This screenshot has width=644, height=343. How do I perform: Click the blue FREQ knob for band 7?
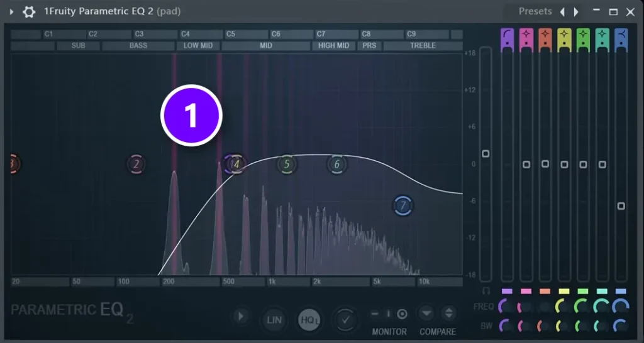point(621,307)
